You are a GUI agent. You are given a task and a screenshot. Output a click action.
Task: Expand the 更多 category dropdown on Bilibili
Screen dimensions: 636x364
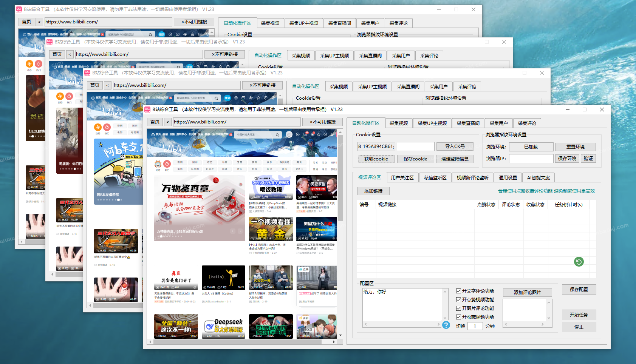(x=299, y=169)
